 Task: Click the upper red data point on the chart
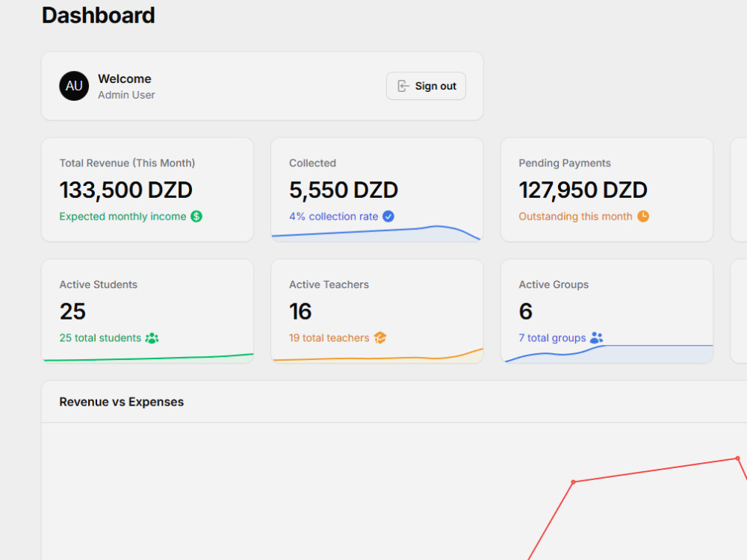pos(737,458)
